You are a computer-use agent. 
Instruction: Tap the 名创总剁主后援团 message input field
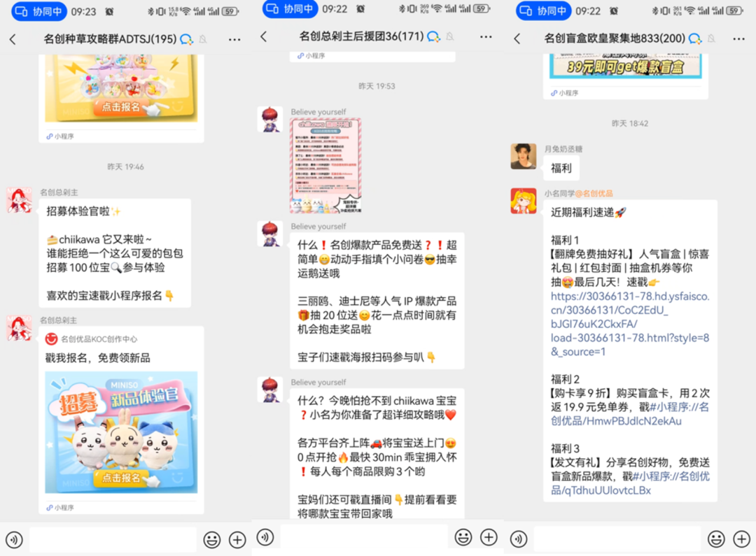pos(364,536)
